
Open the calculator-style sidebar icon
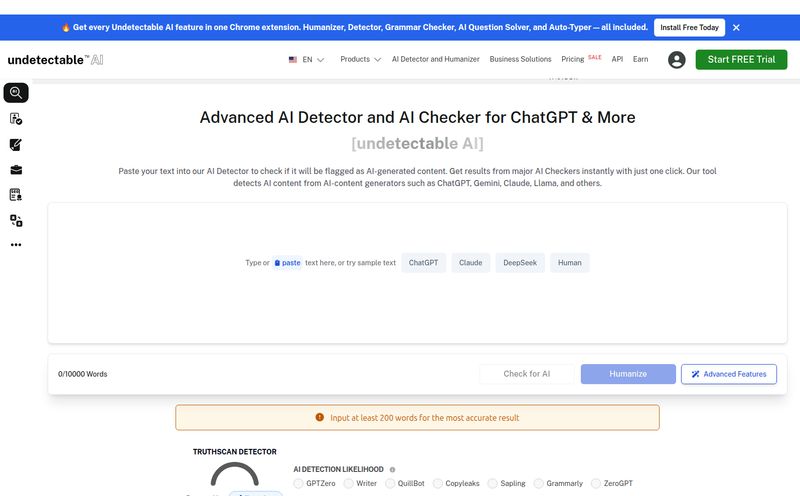[x=16, y=195]
